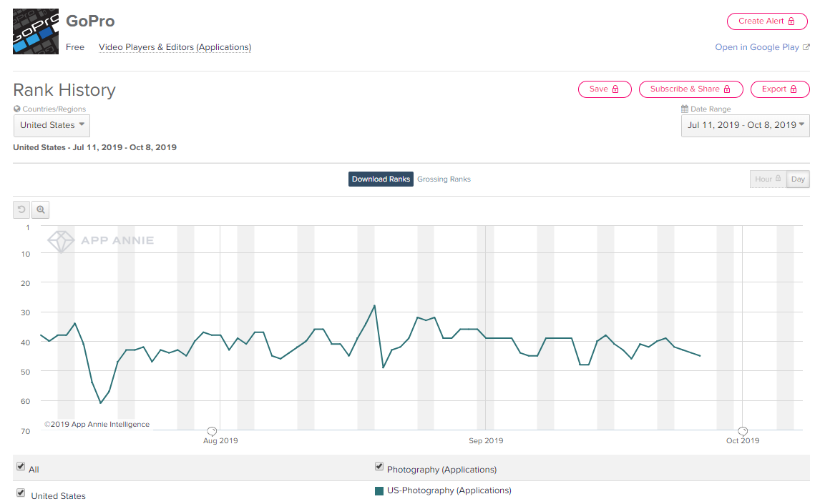The width and height of the screenshot is (820, 504).
Task: Click the US-Photography legend color swatch
Action: point(379,491)
